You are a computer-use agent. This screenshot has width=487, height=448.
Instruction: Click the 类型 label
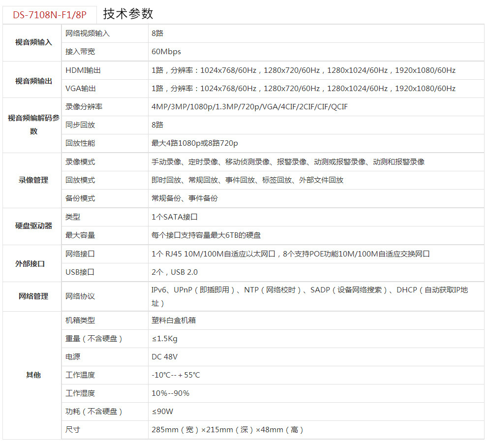pos(73,217)
